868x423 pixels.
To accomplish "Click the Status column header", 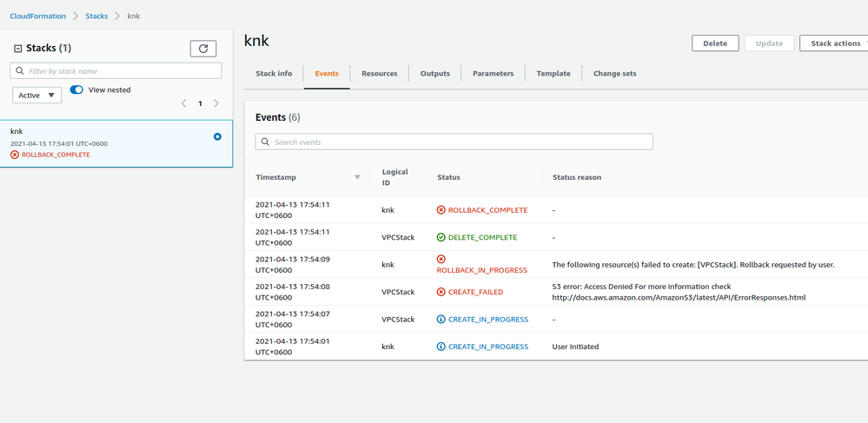I will [448, 177].
